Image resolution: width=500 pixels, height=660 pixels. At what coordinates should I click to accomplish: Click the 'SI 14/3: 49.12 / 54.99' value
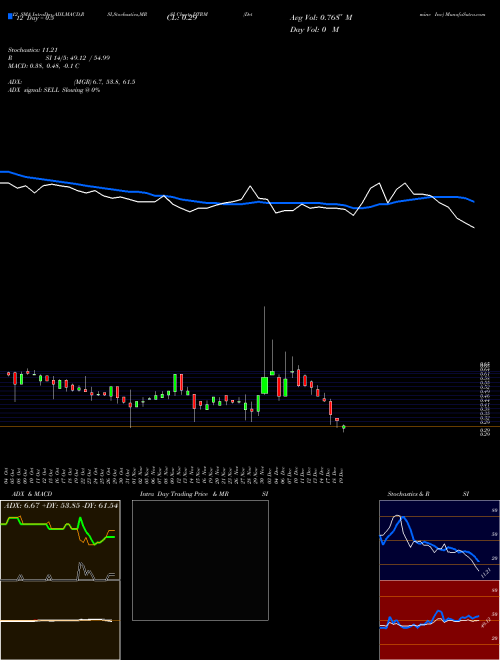coord(78,58)
